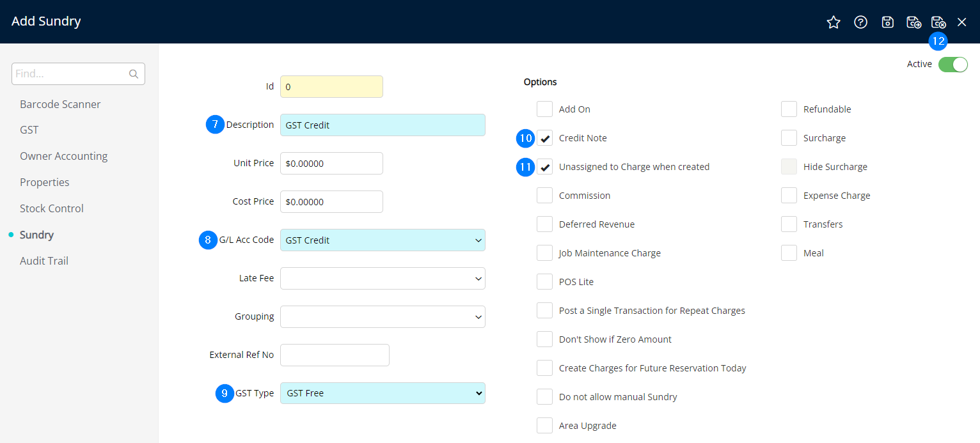The width and height of the screenshot is (980, 443).
Task: Expand the Grouping dropdown
Action: pos(383,317)
